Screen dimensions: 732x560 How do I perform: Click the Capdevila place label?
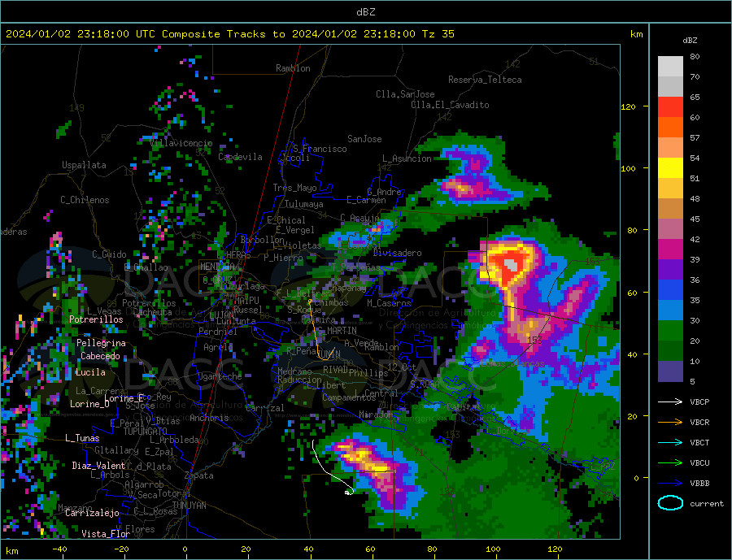[x=240, y=157]
